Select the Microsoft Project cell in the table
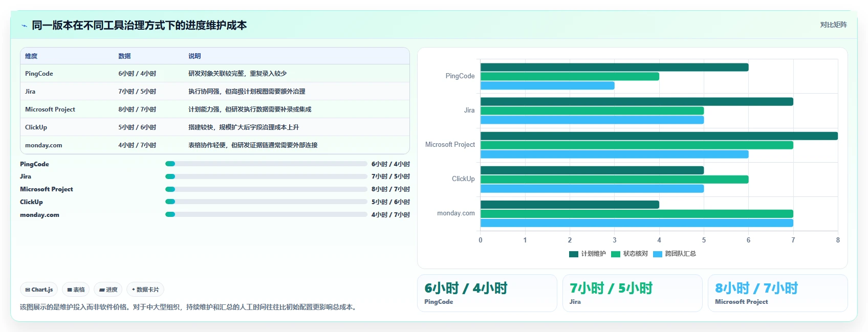Image resolution: width=868 pixels, height=332 pixels. click(50, 109)
